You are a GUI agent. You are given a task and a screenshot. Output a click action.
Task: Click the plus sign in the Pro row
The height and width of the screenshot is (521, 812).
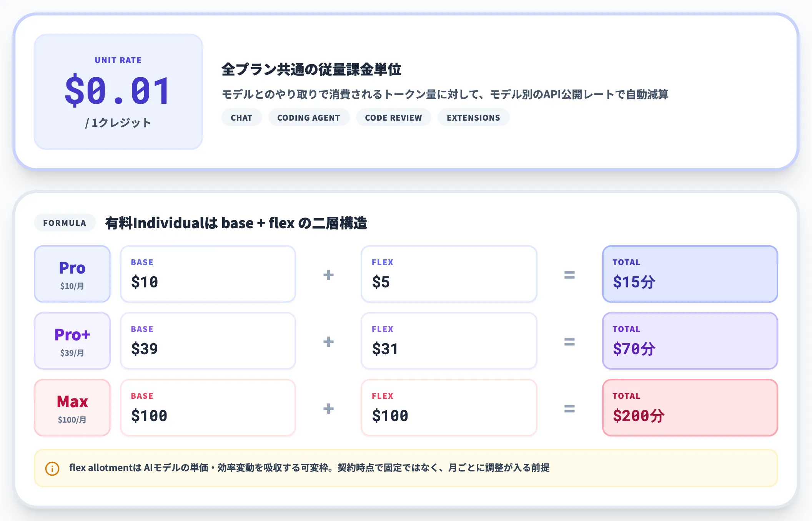[x=328, y=275]
